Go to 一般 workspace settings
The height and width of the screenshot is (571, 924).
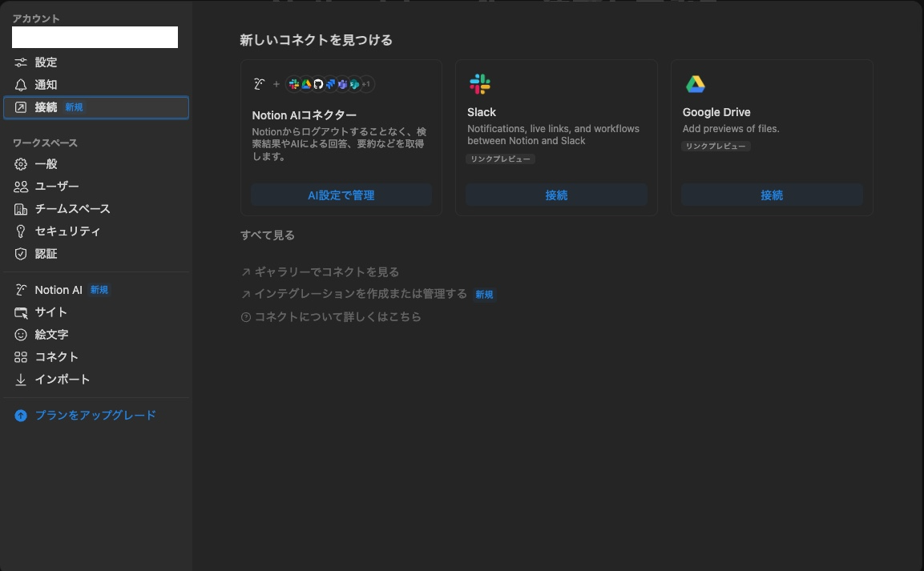[x=96, y=164]
